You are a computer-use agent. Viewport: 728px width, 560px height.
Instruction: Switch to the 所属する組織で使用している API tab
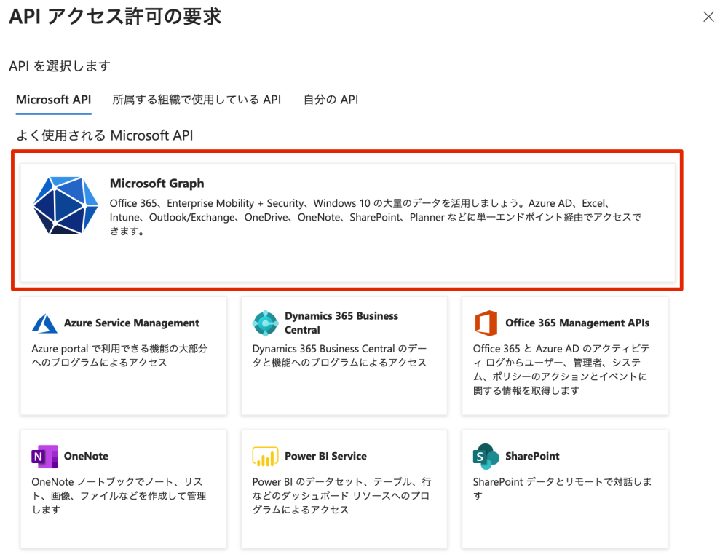(196, 100)
